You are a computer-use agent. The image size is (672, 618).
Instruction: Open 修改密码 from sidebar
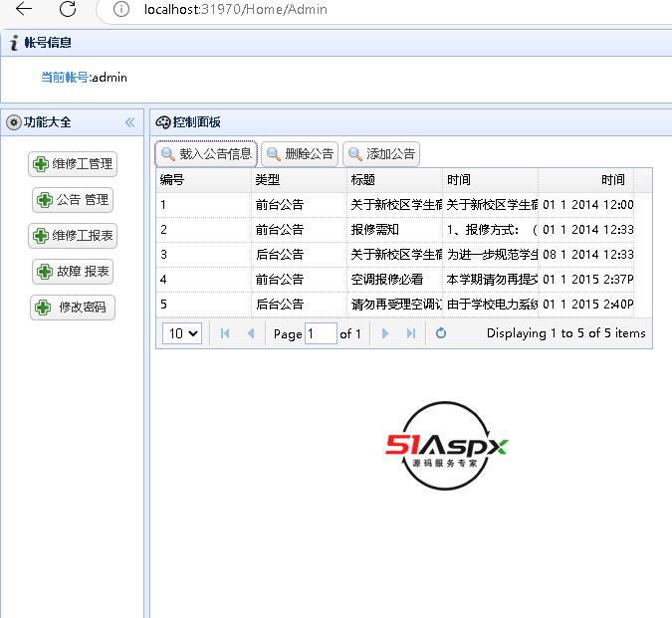[73, 308]
